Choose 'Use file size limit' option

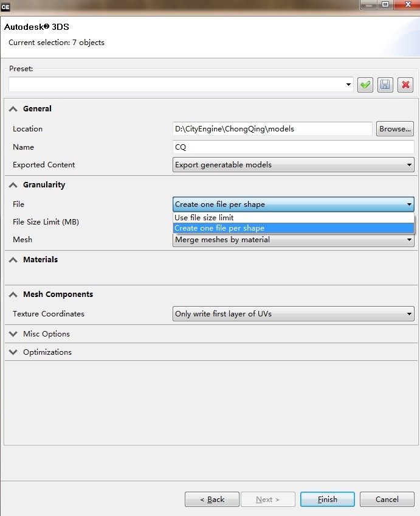(293, 217)
